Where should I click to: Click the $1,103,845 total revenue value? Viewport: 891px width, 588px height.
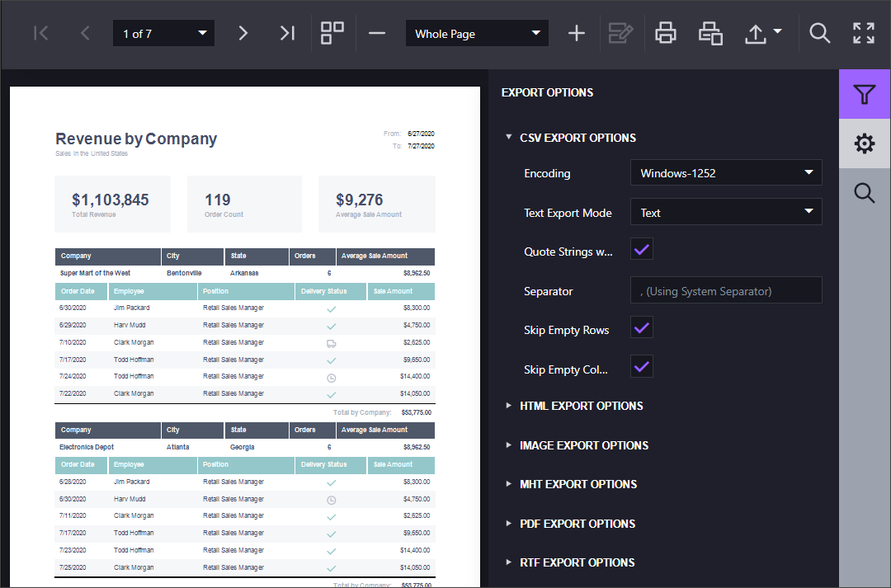click(x=111, y=200)
